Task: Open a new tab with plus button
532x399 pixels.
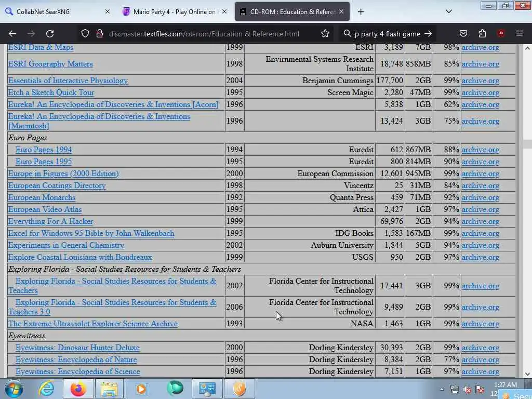Action: coord(361,12)
